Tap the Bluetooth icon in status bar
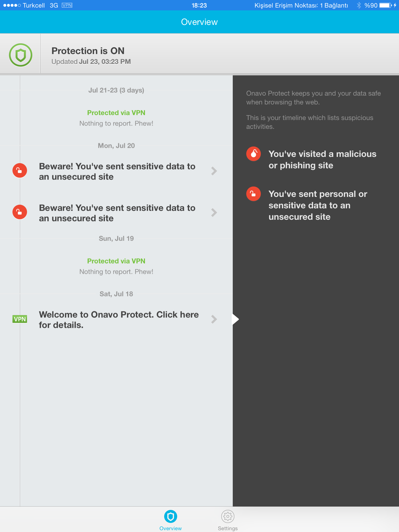The image size is (399, 532). pos(359,5)
